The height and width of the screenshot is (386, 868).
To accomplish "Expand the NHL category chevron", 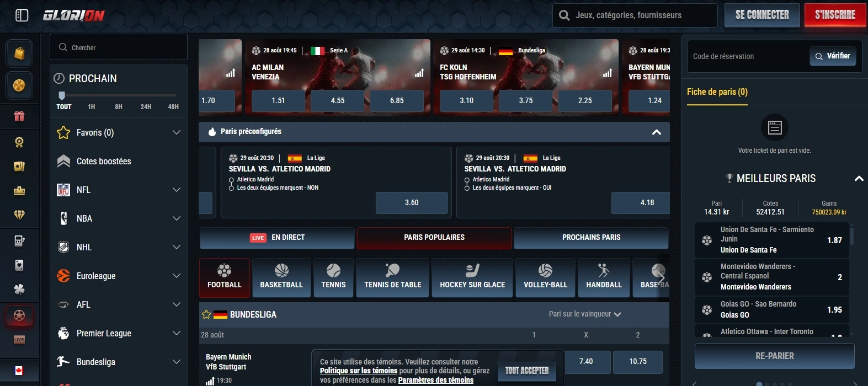I will [x=177, y=247].
